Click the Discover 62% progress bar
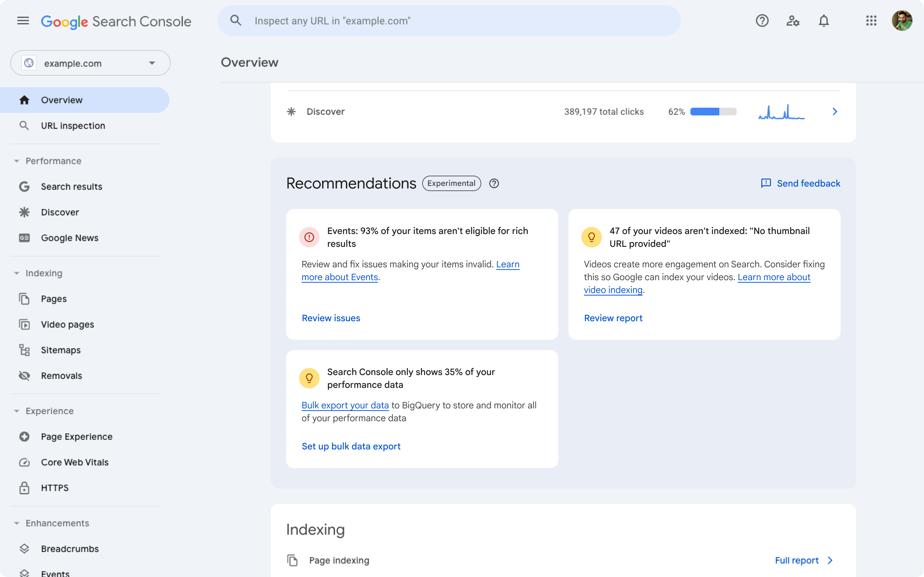This screenshot has width=924, height=577. point(713,112)
